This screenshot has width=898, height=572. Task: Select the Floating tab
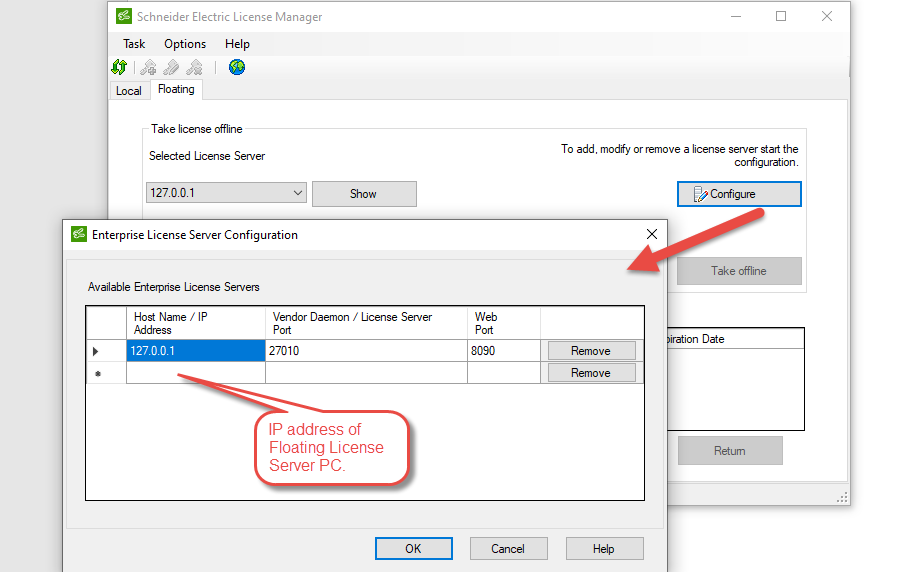[176, 89]
